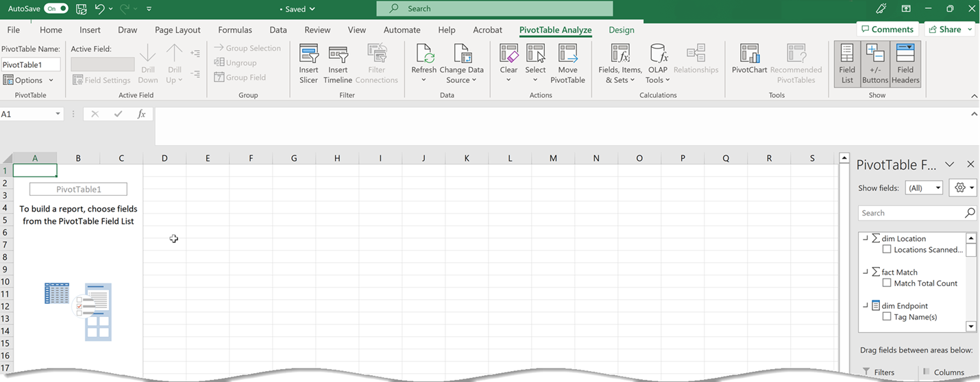Open the Show fields (All) dropdown
Viewport: 980px width, 382px height.
coord(924,188)
